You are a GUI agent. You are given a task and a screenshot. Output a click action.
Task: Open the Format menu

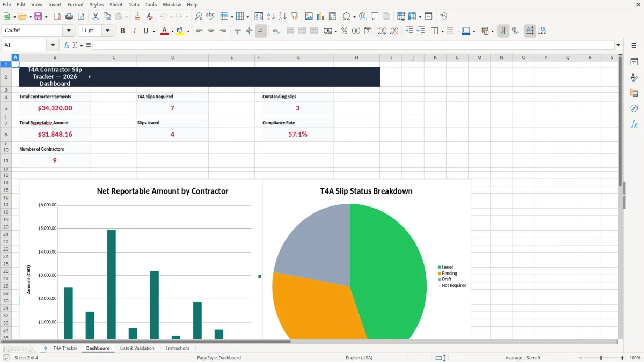click(76, 4)
